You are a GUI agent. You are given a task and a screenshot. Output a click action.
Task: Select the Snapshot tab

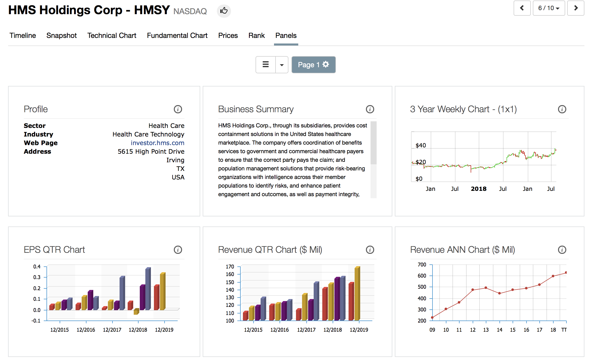click(61, 35)
